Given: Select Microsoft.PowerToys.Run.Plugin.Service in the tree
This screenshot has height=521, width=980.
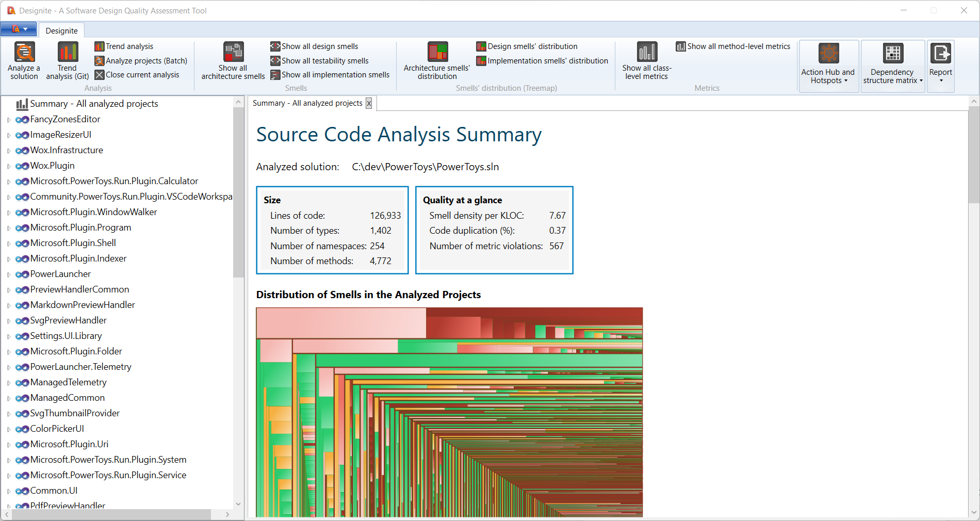Looking at the screenshot, I should (108, 475).
